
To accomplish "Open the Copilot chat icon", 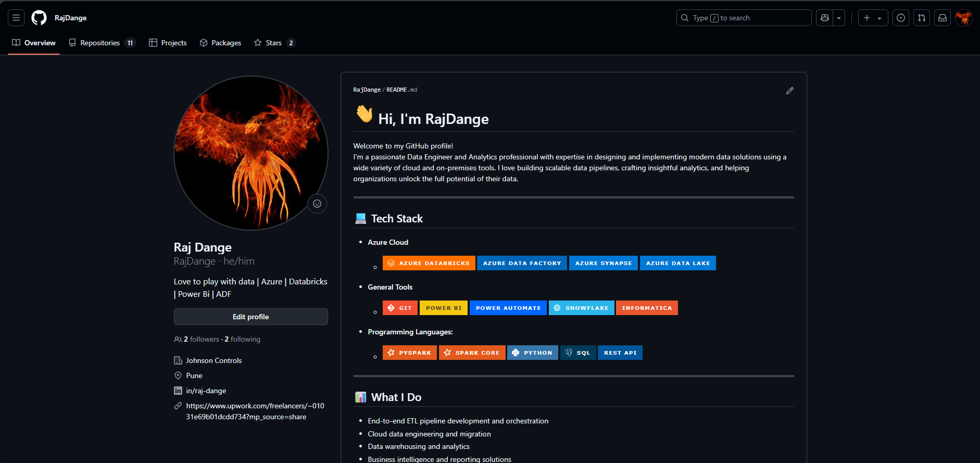I will point(825,18).
